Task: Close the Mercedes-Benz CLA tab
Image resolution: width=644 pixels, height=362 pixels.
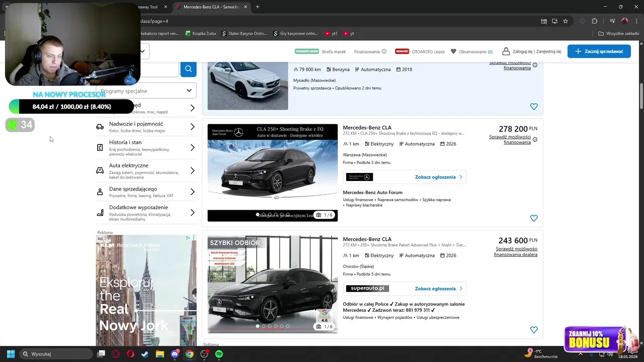Action: click(x=246, y=7)
